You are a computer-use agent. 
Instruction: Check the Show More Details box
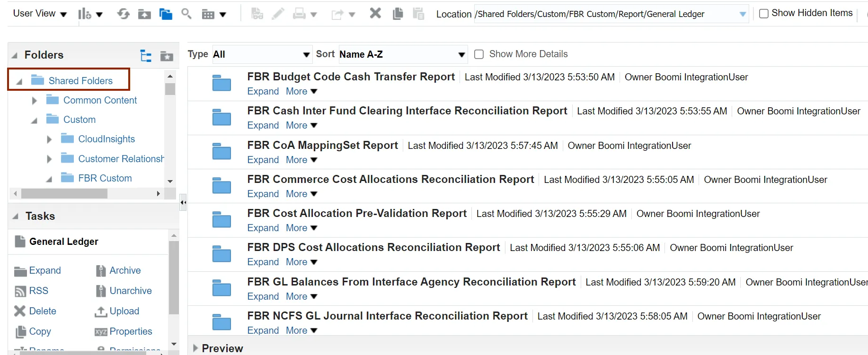click(x=479, y=54)
